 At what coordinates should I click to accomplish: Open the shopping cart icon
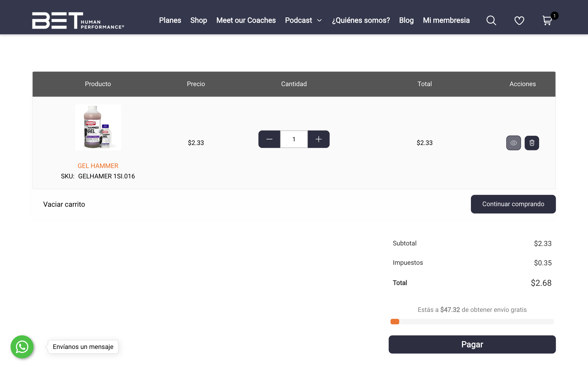547,20
